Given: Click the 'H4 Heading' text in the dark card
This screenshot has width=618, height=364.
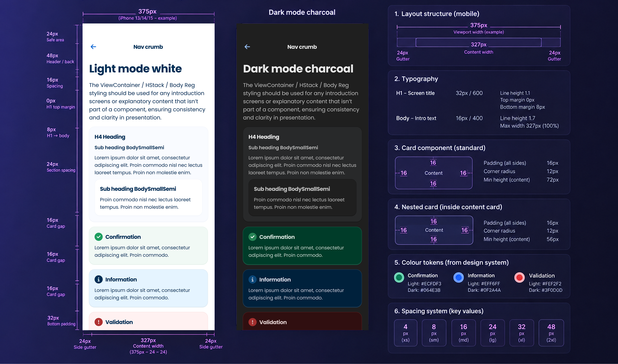Looking at the screenshot, I should 264,137.
